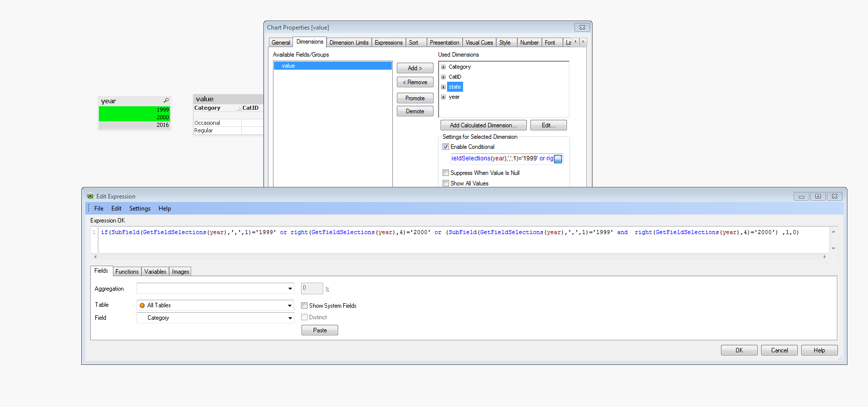Click the Edit Expression window title icon
This screenshot has width=868, height=407.
(90, 196)
